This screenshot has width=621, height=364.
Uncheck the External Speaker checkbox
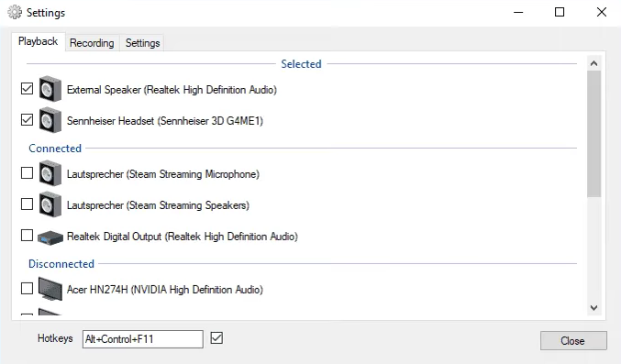(27, 88)
